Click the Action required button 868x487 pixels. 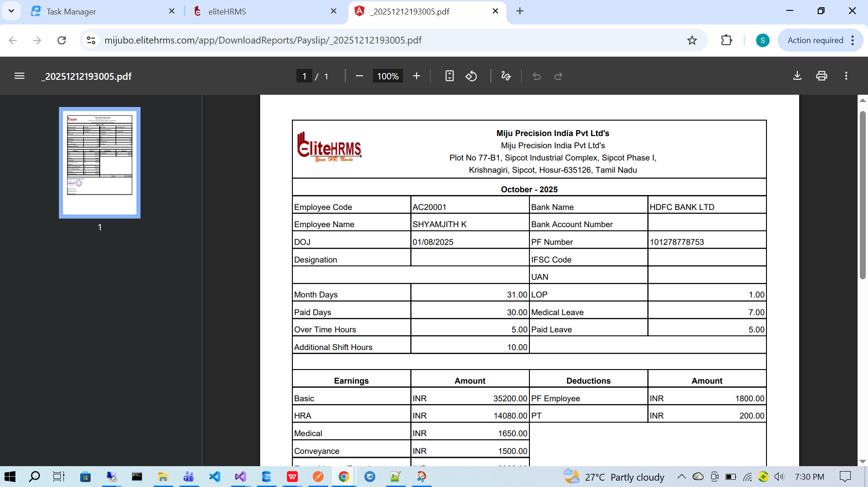(815, 40)
